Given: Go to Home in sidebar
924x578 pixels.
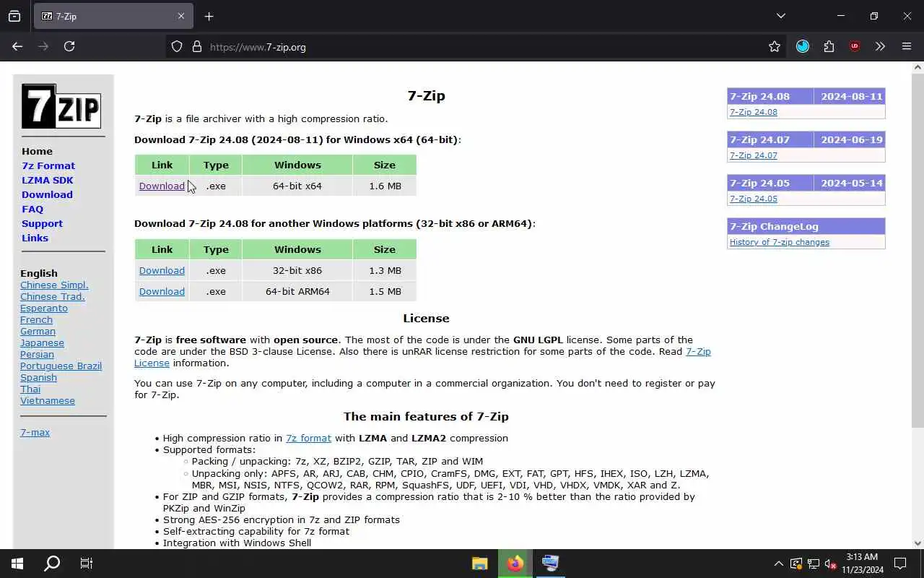Looking at the screenshot, I should (37, 151).
